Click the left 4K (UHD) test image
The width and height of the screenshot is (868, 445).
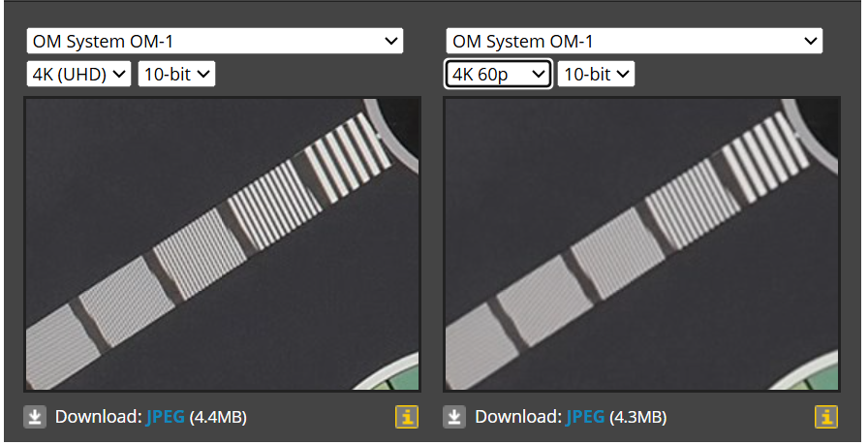[x=223, y=244]
